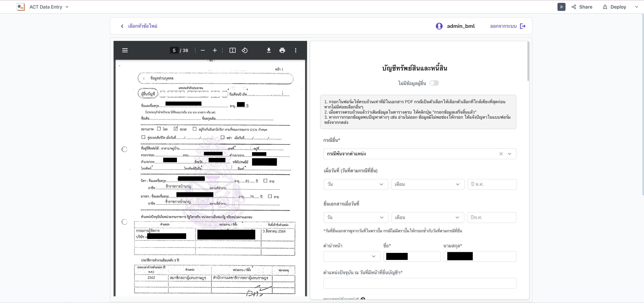Click the PDF page number box
This screenshot has width=644, height=303.
pos(174,50)
